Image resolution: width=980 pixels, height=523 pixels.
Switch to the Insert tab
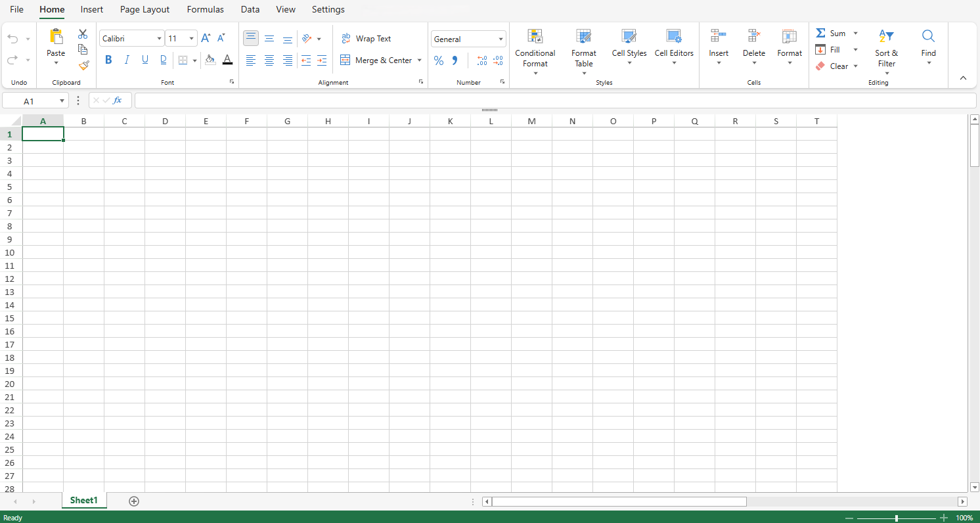(x=92, y=9)
